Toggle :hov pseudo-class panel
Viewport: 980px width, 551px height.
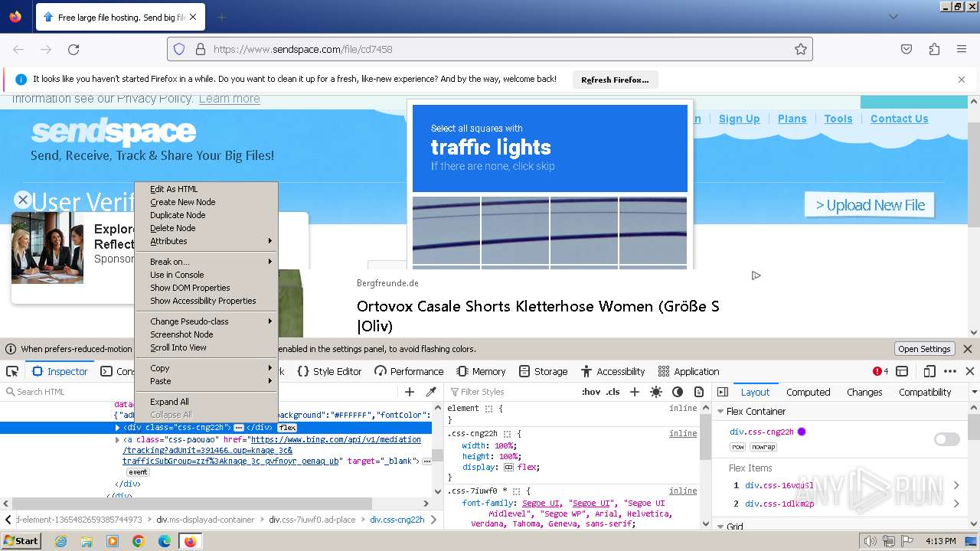click(591, 392)
